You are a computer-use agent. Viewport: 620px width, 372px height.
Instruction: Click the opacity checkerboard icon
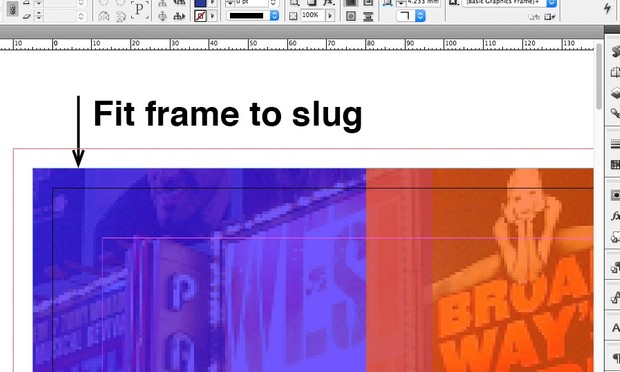[x=293, y=16]
